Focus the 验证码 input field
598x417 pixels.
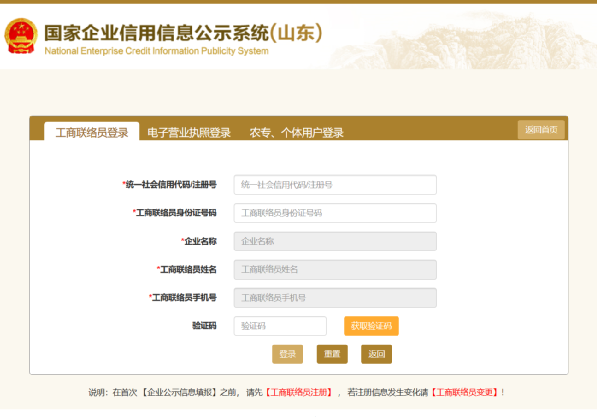click(x=280, y=326)
